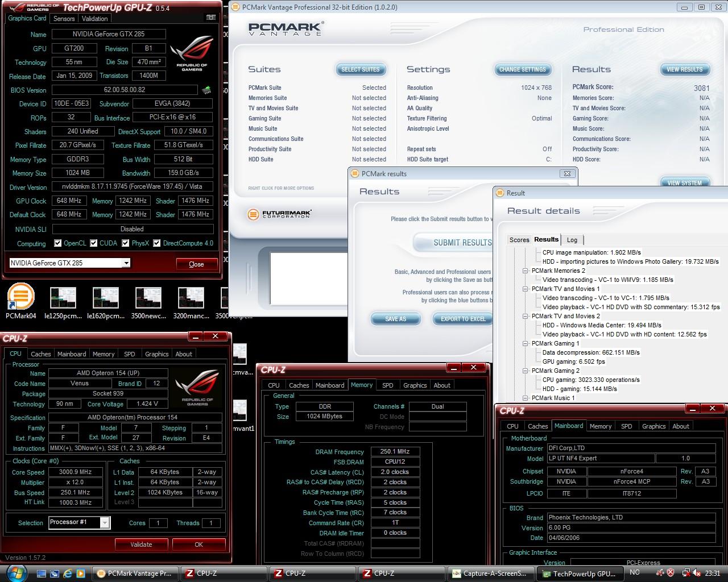Click the Validate button in CPU-Z

[141, 544]
